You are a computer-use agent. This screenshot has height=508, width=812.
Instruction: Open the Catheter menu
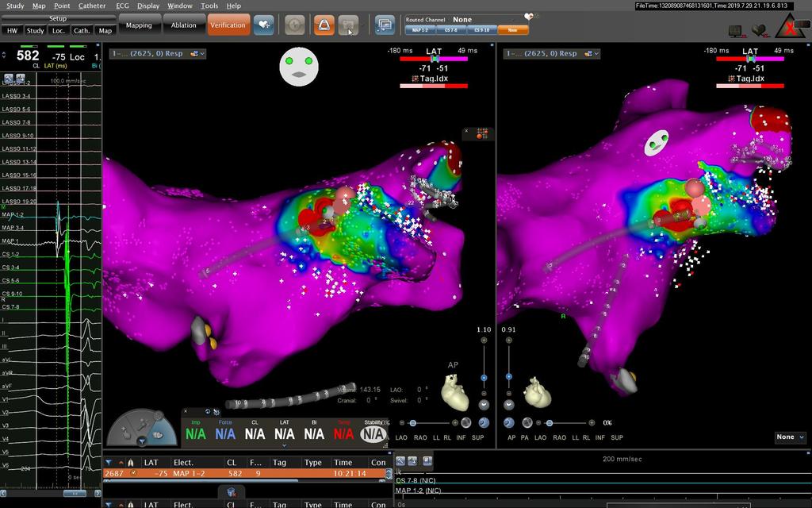coord(92,6)
